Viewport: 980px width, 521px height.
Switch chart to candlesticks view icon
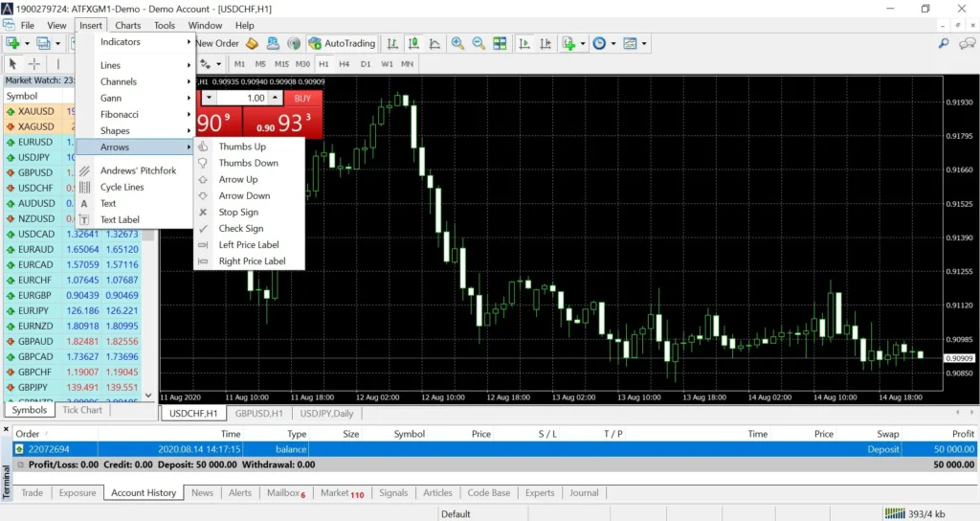pos(414,43)
